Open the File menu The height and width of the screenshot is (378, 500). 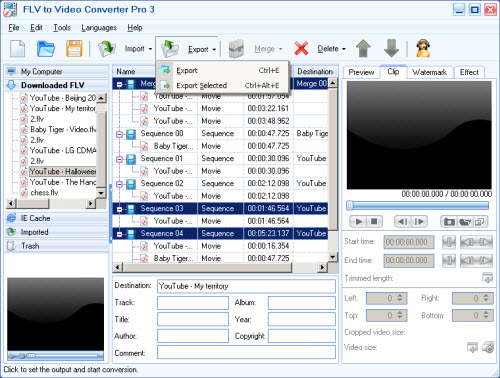(x=14, y=28)
